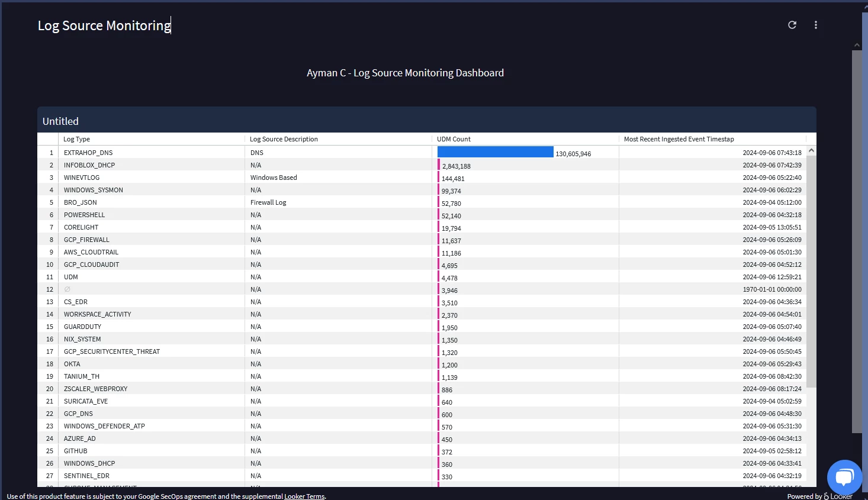868x500 pixels.
Task: Click the null symbol in row 12
Action: [67, 289]
